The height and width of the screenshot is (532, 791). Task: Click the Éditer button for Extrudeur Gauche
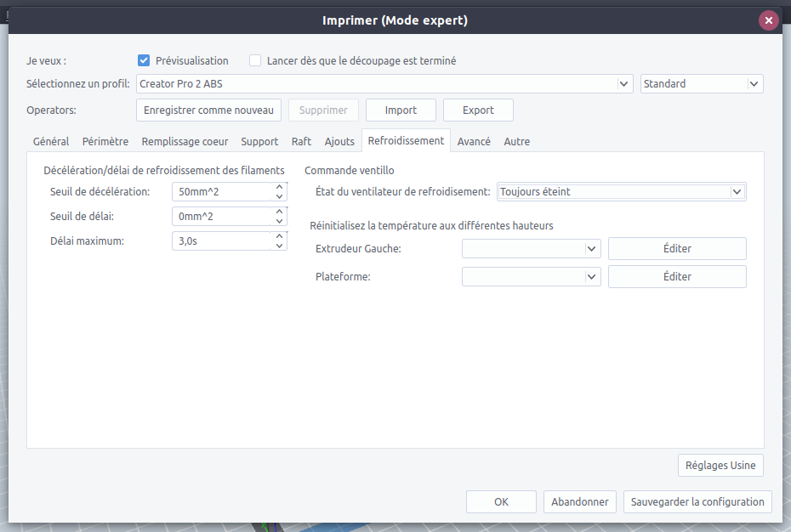677,249
